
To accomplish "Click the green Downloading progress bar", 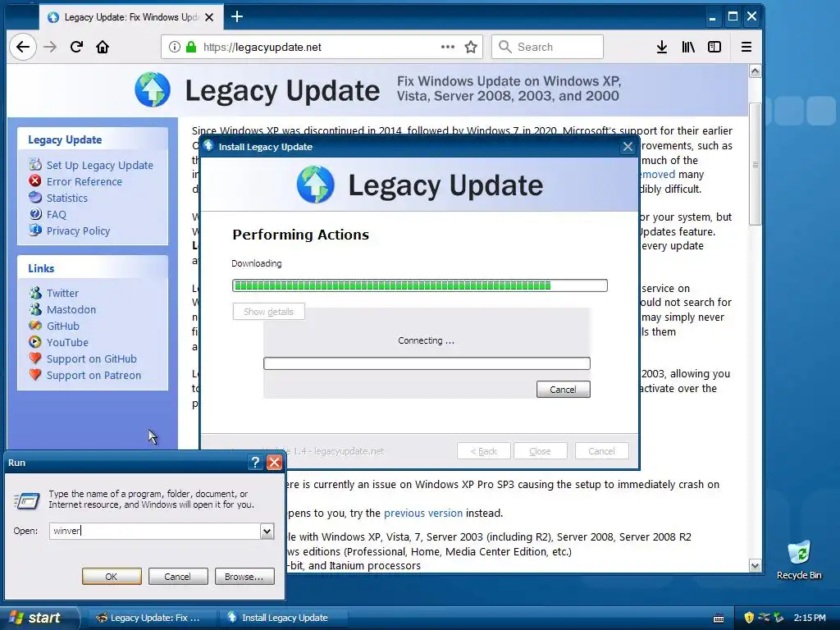I will 420,285.
